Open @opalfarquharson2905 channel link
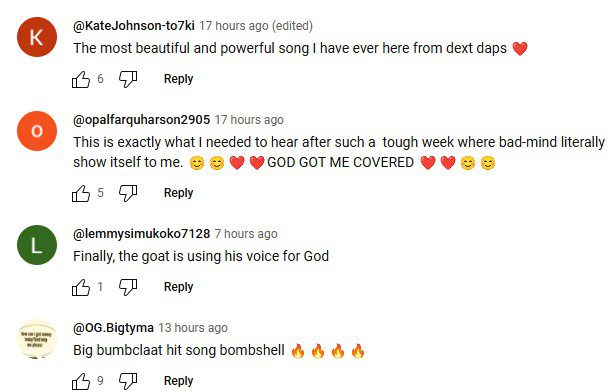Screen dimensions: 612x392 (x=141, y=120)
